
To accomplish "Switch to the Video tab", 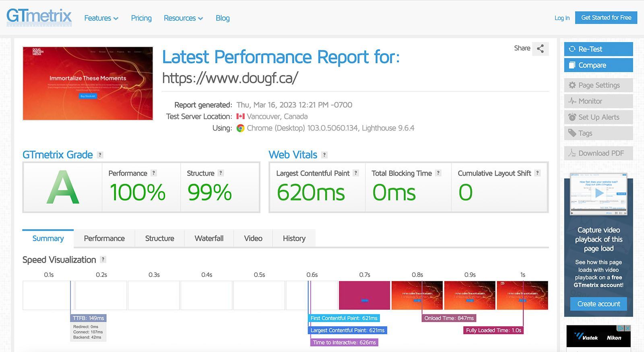I will (x=253, y=238).
